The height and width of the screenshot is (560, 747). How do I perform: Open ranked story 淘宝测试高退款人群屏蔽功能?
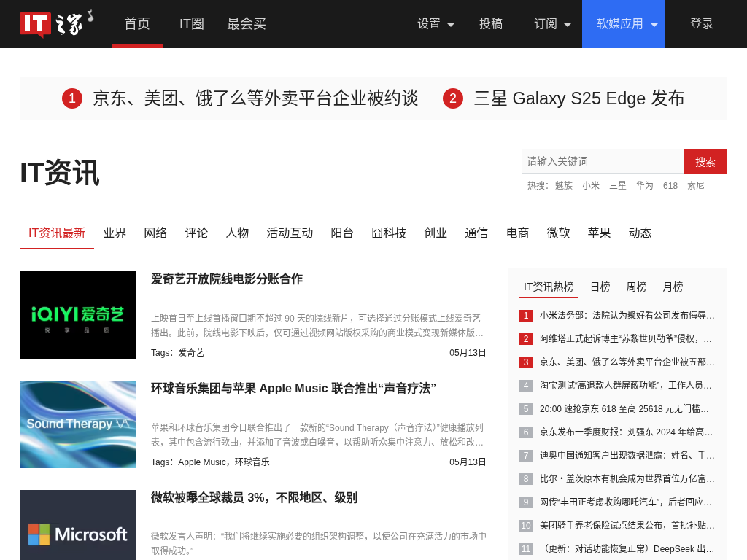tap(625, 385)
